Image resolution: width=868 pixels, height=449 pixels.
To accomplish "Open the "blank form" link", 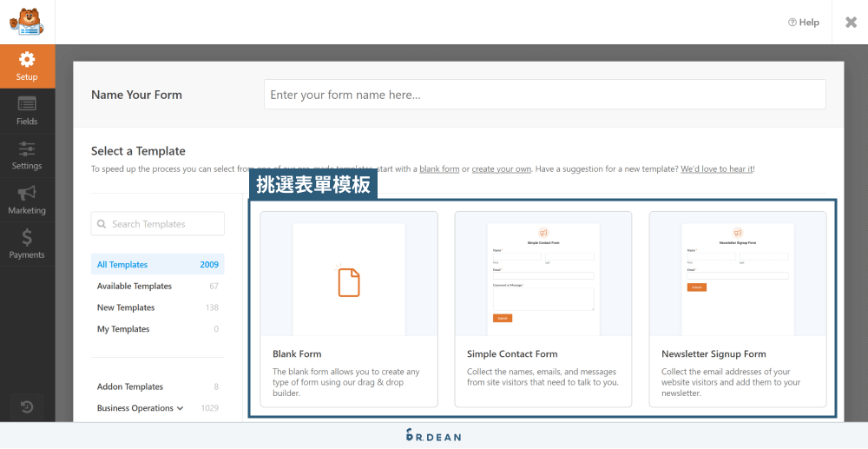I will (x=439, y=168).
